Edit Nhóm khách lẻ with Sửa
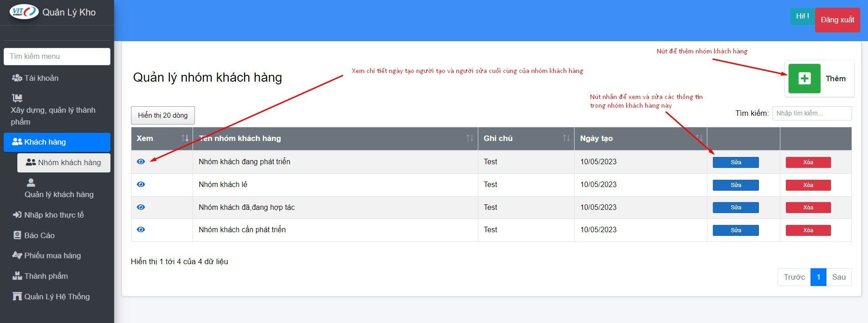The width and height of the screenshot is (868, 323). (736, 185)
